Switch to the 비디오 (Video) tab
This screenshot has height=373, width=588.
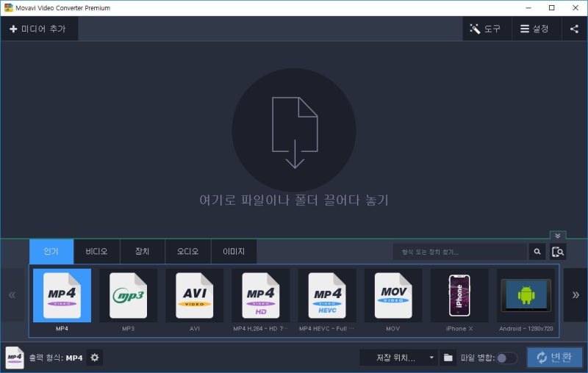97,251
